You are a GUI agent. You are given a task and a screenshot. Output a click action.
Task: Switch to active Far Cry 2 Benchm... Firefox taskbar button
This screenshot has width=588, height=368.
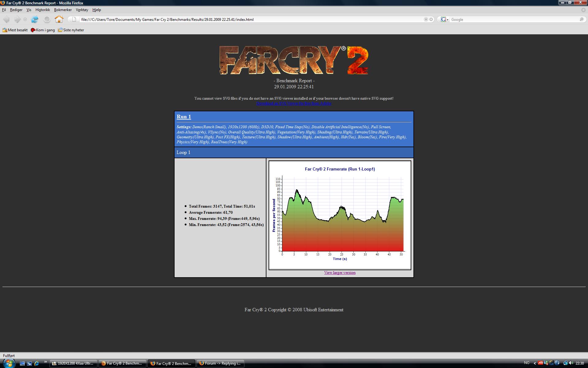tap(171, 363)
